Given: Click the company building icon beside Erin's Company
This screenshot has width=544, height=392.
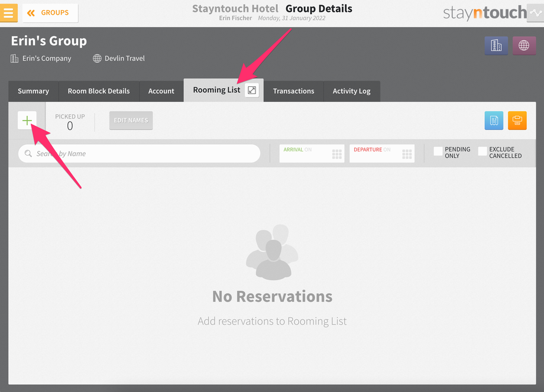Looking at the screenshot, I should coord(15,59).
